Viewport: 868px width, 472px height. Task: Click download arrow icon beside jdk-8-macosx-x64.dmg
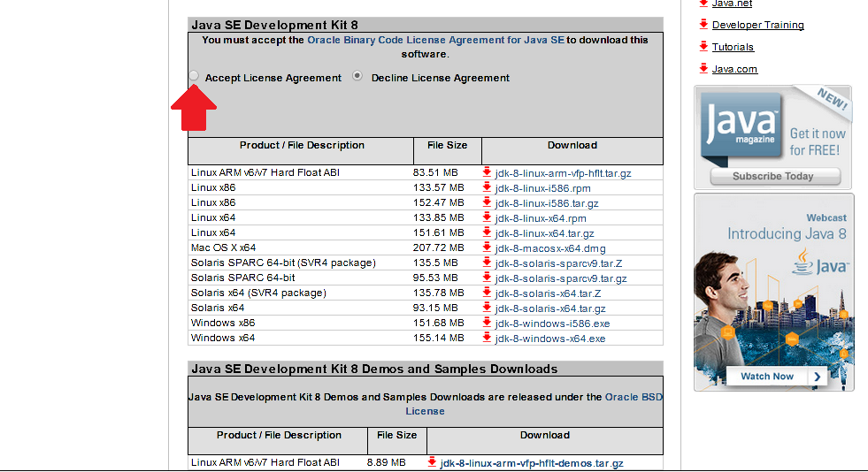click(x=487, y=247)
